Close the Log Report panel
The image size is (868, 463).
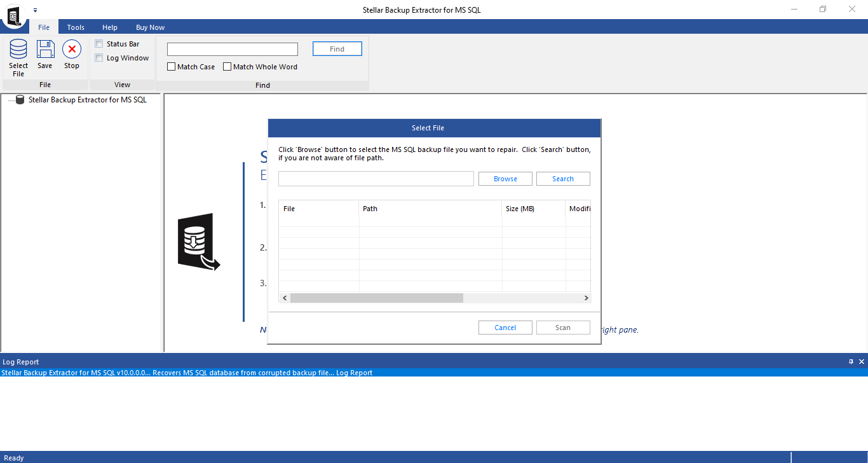click(x=862, y=361)
